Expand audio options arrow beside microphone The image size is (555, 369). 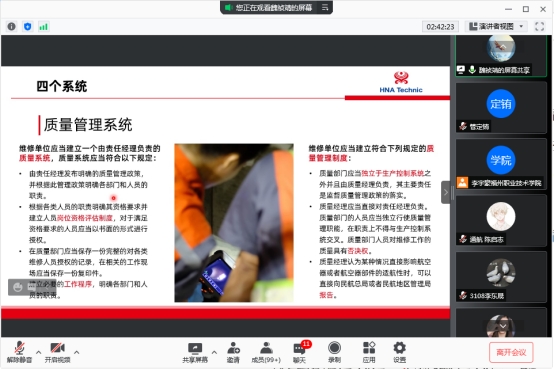38,352
